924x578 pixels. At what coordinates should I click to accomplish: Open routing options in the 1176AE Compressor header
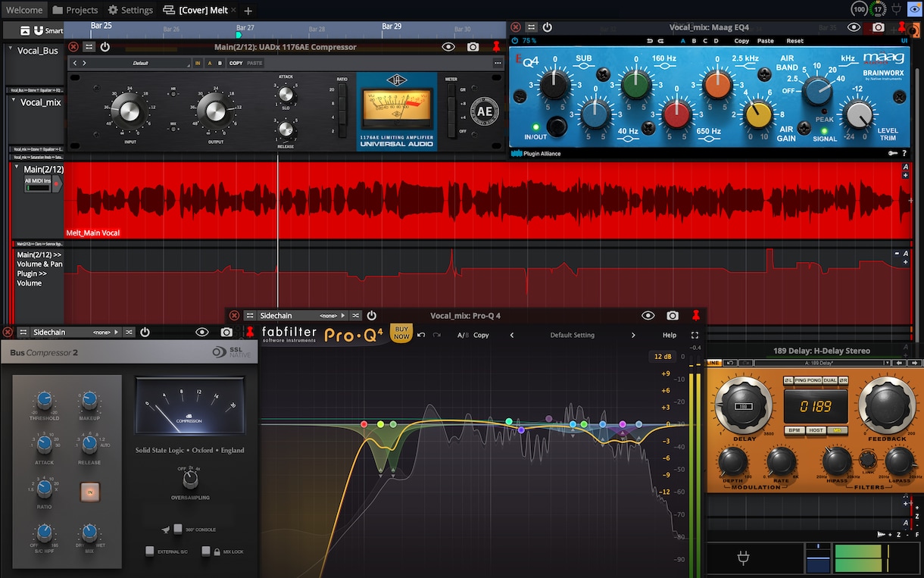pyautogui.click(x=89, y=47)
